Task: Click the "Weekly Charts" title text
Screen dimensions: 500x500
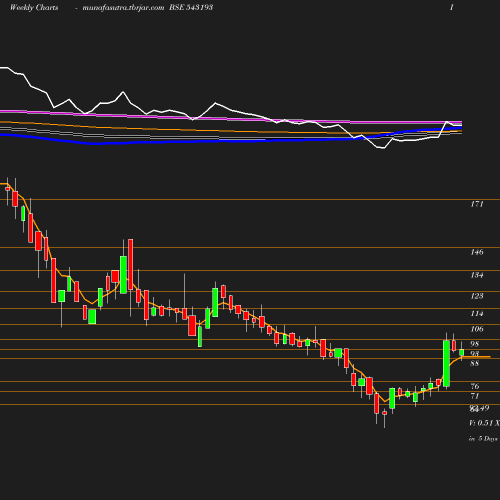Action: tap(34, 7)
